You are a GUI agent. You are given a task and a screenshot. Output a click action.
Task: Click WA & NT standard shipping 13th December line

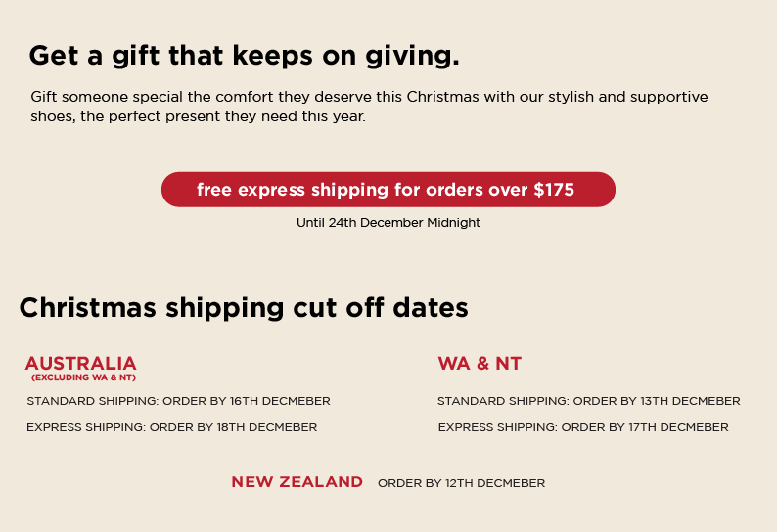pos(589,401)
